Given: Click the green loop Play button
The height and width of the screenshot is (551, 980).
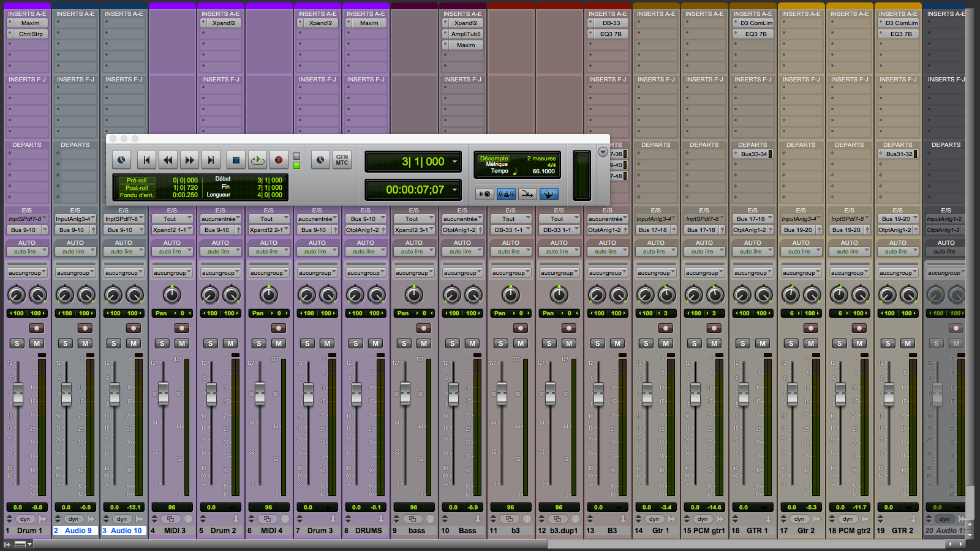Looking at the screenshot, I should [257, 160].
